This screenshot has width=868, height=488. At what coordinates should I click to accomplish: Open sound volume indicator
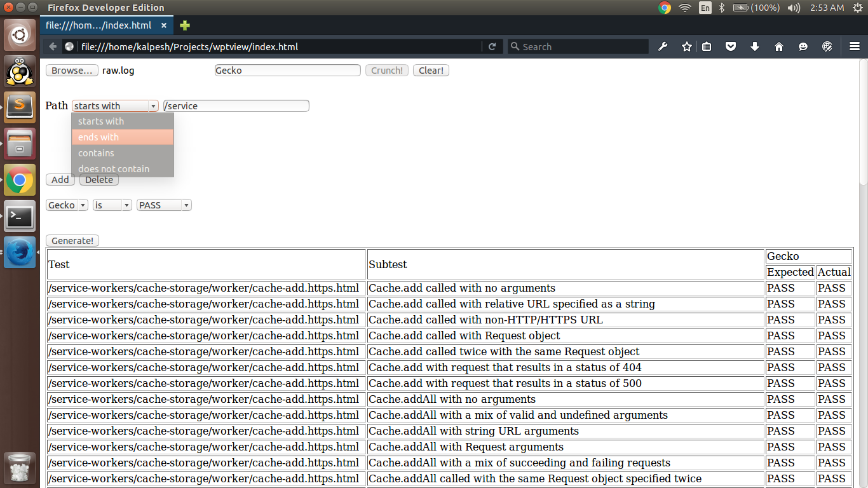(794, 8)
